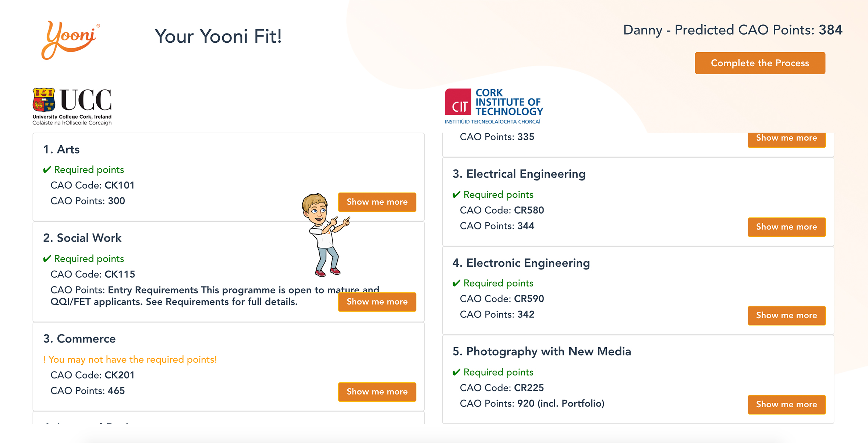Viewport: 868px width, 443px height.
Task: Click the Cork Institute of Technology logo
Action: [494, 106]
